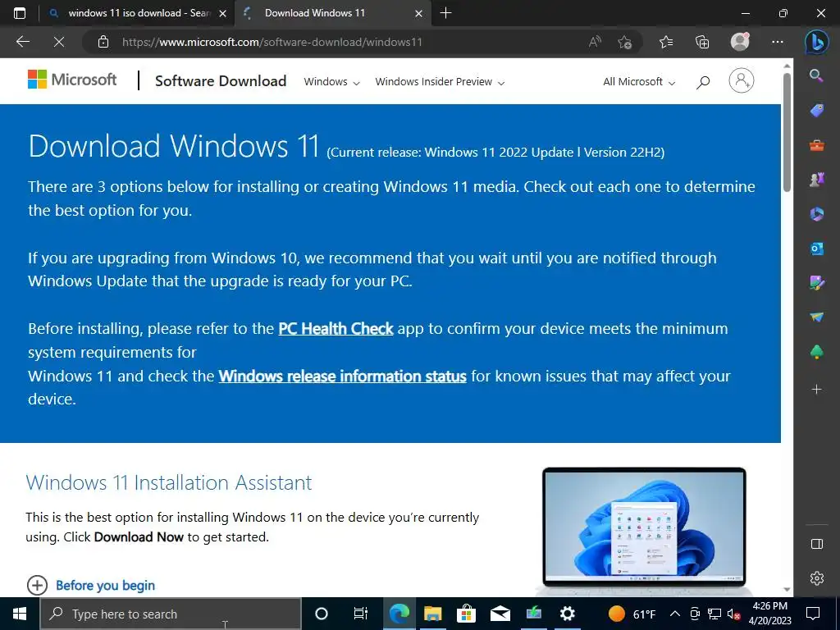Open File Explorer from taskbar
The image size is (840, 630).
[x=432, y=614]
